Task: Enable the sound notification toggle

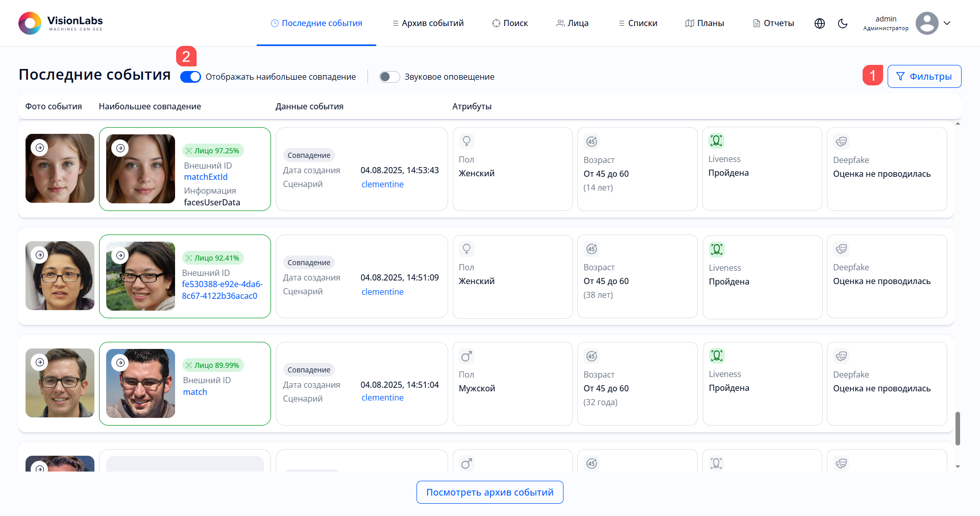Action: (389, 77)
